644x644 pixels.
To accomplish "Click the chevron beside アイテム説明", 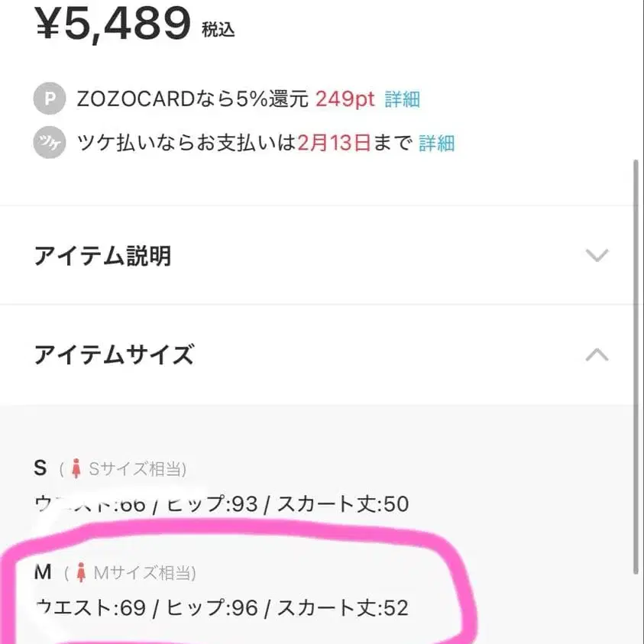I will point(597,256).
